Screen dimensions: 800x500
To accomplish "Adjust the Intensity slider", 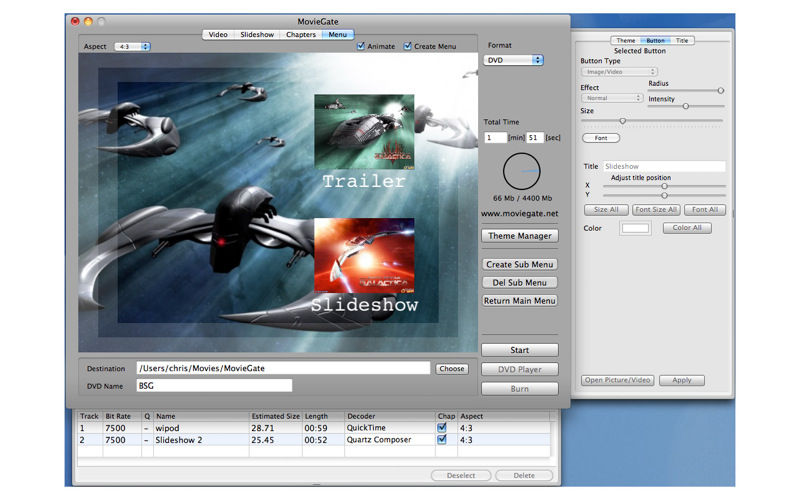I will tap(686, 106).
